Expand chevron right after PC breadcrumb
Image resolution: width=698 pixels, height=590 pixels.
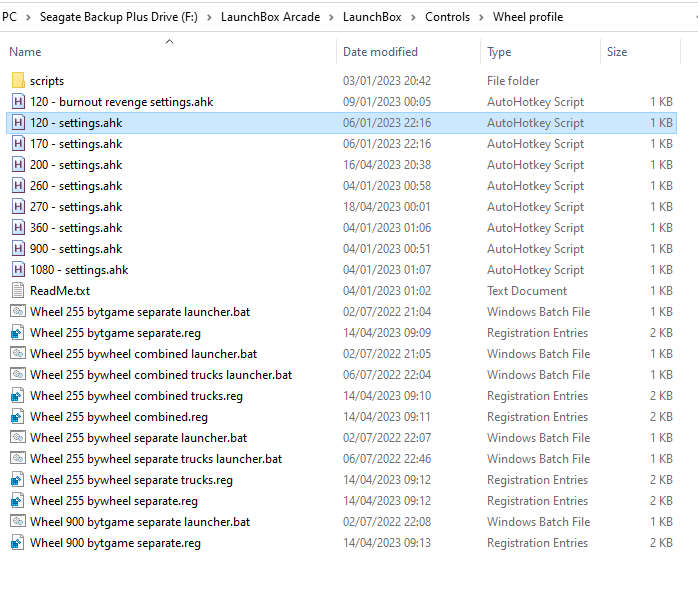click(28, 17)
